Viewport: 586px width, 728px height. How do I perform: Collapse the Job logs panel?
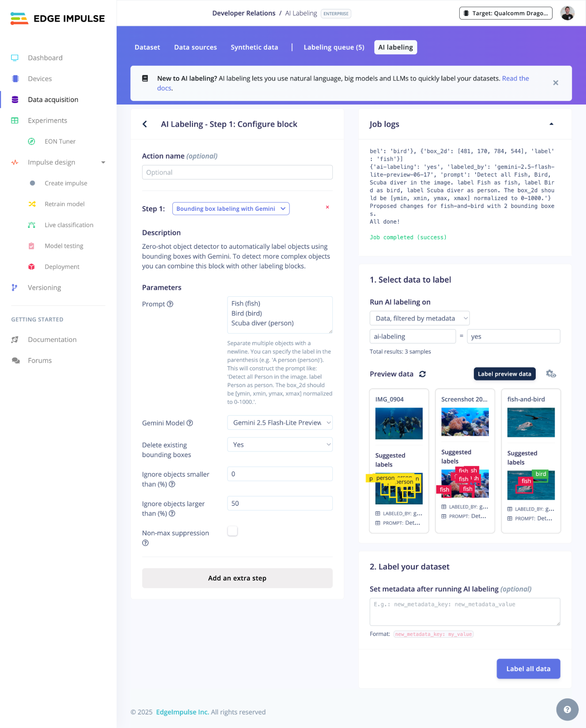[x=551, y=124]
